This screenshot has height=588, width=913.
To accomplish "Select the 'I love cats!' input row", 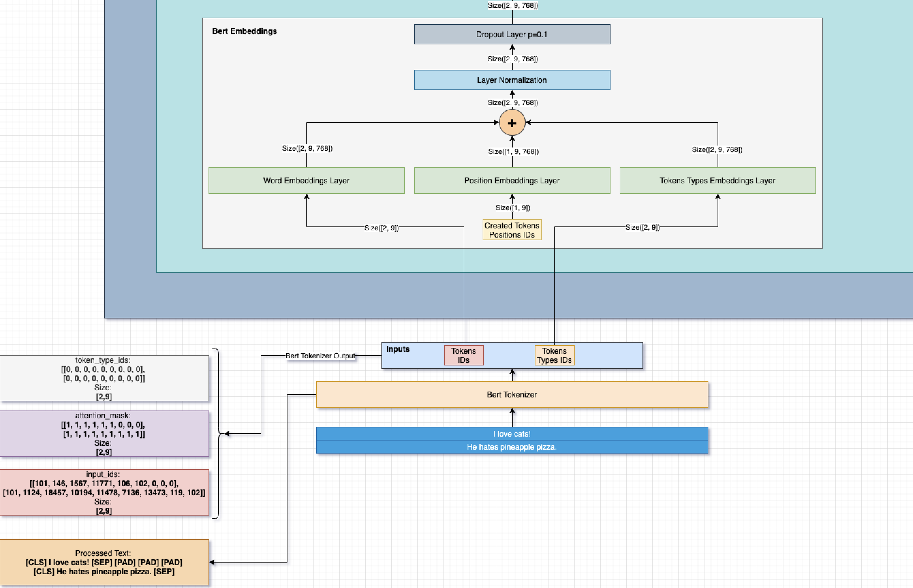I will (x=512, y=434).
